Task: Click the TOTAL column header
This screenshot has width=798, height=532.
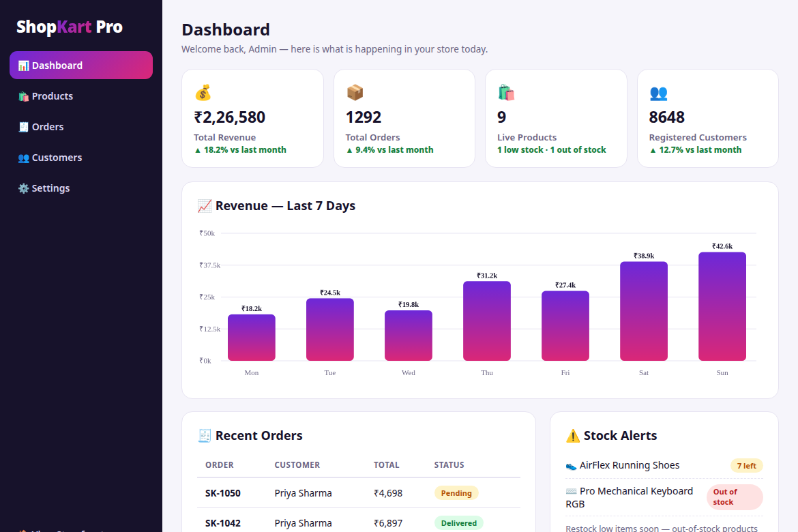Action: click(386, 464)
